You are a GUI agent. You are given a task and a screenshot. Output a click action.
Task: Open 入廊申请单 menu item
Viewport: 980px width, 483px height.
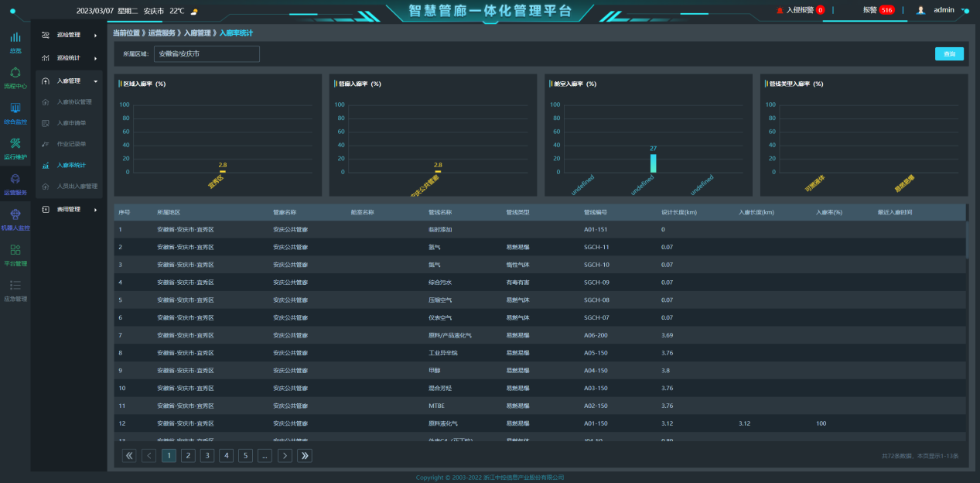click(72, 123)
